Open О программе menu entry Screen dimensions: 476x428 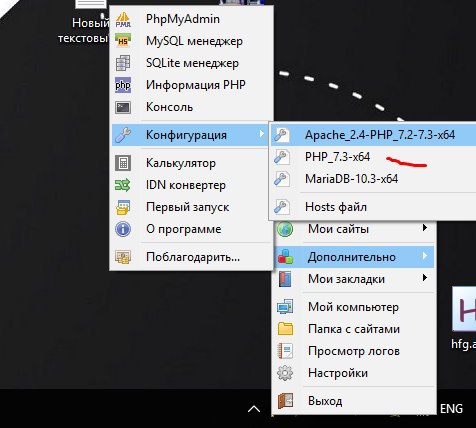click(192, 229)
